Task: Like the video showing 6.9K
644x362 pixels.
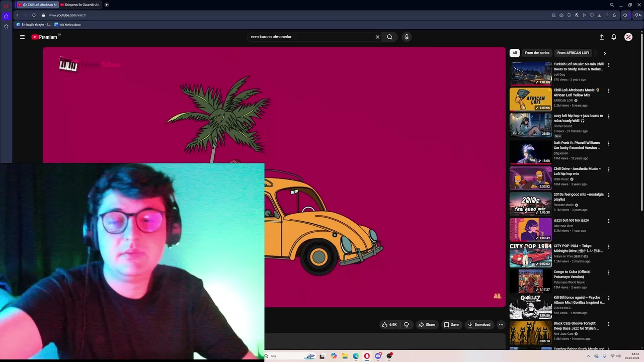Action: point(389,324)
